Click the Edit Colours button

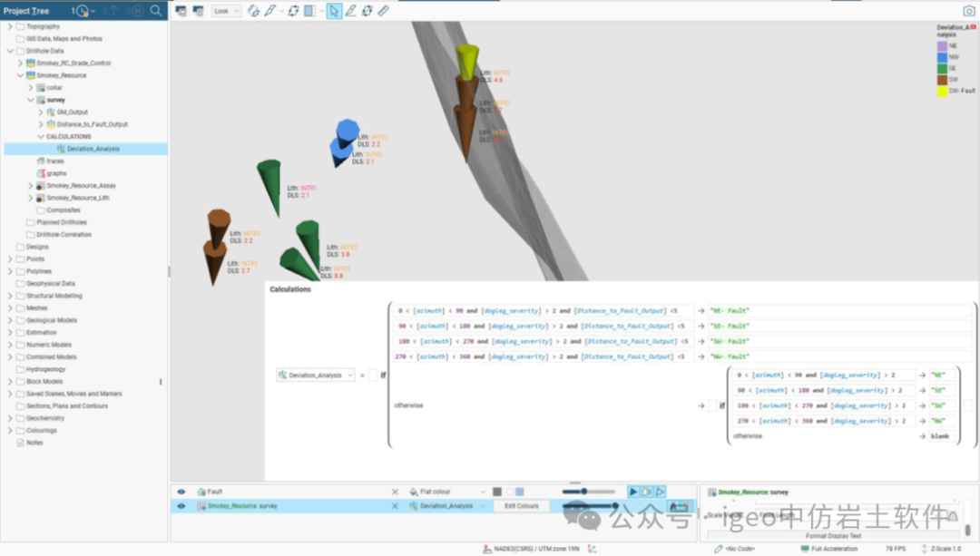[521, 506]
